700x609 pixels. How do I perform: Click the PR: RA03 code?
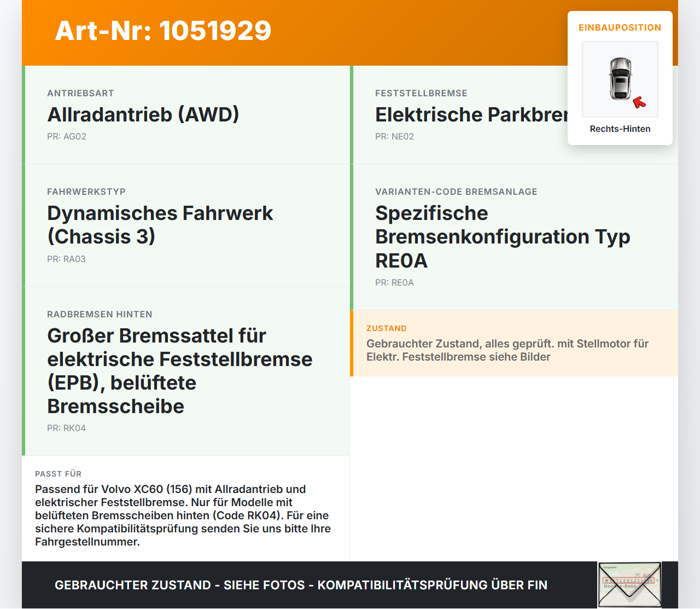tap(66, 259)
